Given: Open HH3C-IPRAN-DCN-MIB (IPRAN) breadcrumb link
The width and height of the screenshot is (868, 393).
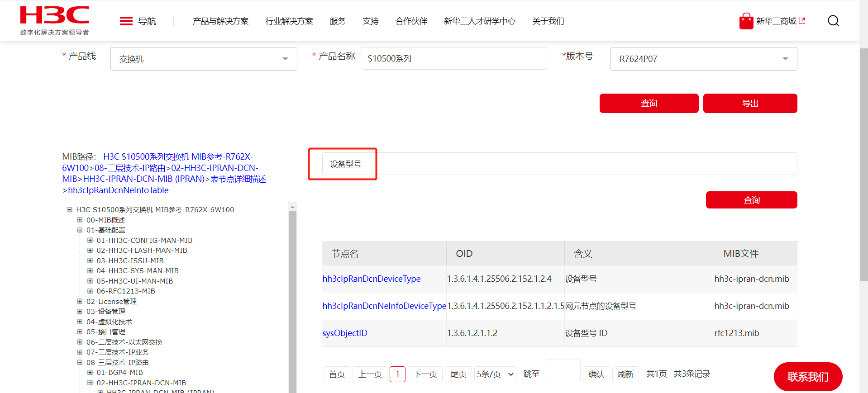Looking at the screenshot, I should click(144, 179).
